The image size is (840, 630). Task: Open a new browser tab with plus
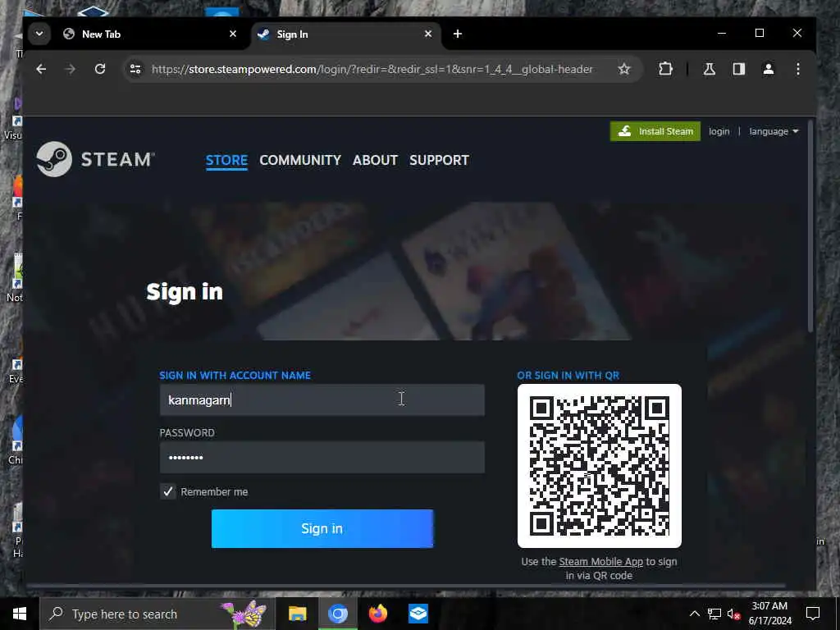[458, 34]
